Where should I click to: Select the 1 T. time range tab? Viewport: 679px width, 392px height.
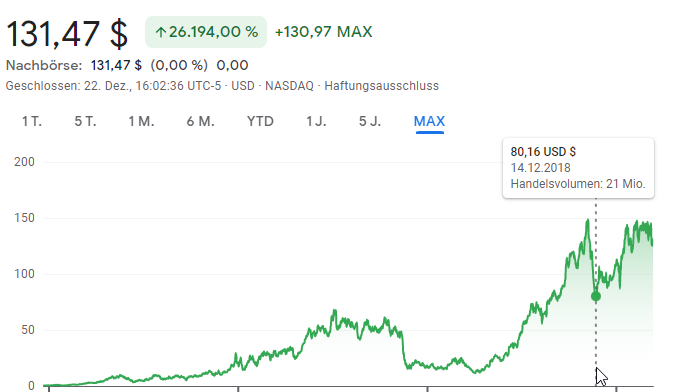tap(32, 121)
